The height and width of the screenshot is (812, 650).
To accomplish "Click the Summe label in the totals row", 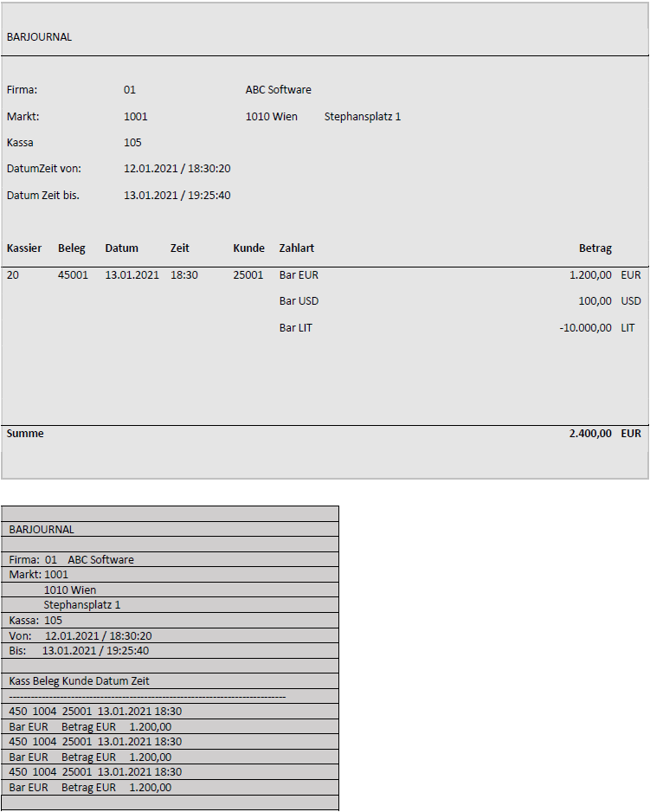I will (25, 433).
